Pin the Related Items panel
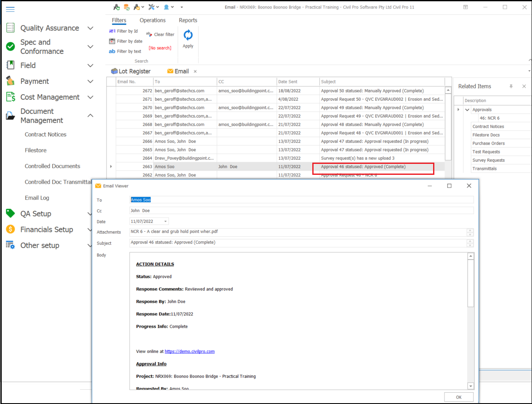This screenshot has height=404, width=532. coord(511,86)
